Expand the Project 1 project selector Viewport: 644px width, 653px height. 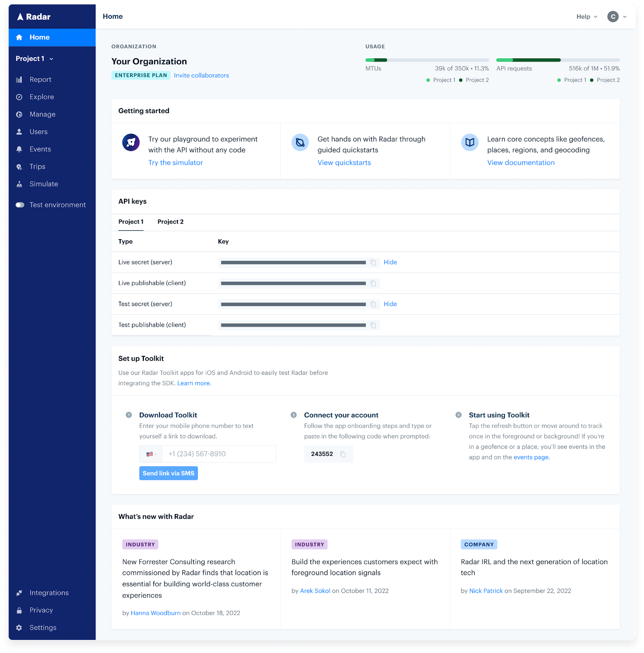[35, 59]
